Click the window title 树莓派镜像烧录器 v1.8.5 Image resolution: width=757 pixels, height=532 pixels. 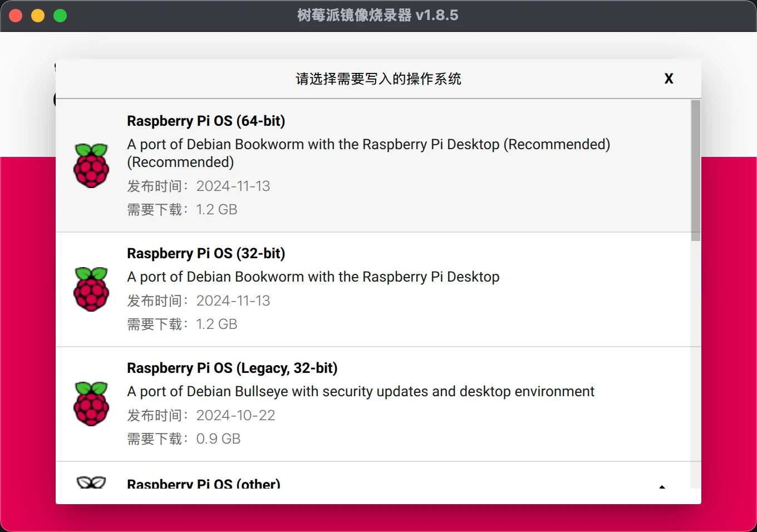(378, 15)
